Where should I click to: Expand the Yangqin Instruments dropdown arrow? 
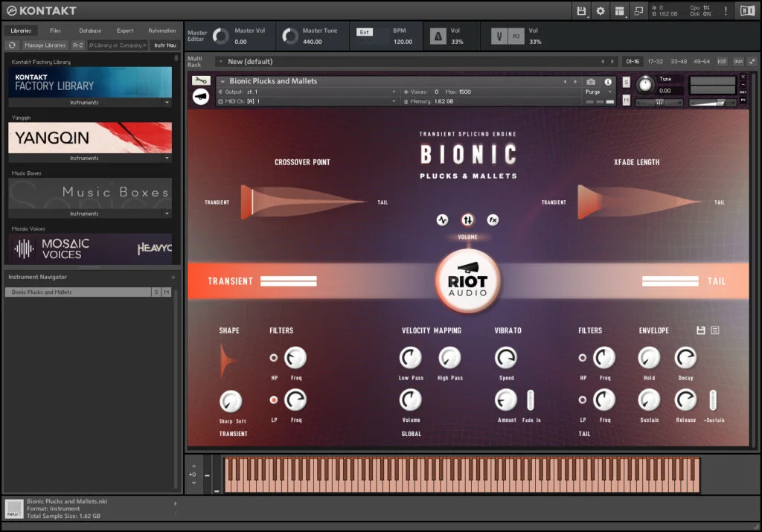[167, 158]
